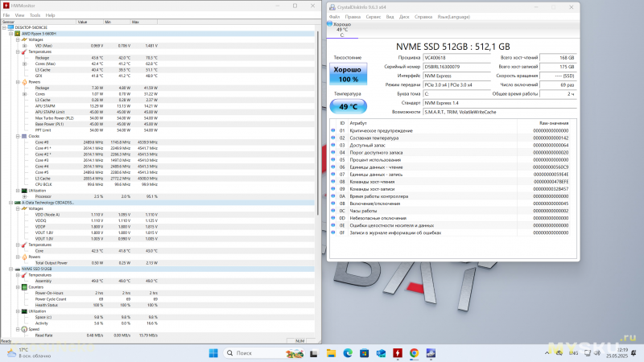
Task: Click the Хорошо 100 % health status button
Action: 349,74
